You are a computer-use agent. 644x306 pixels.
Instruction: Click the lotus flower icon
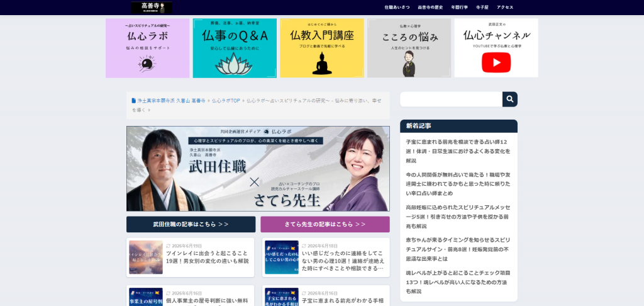(233, 64)
